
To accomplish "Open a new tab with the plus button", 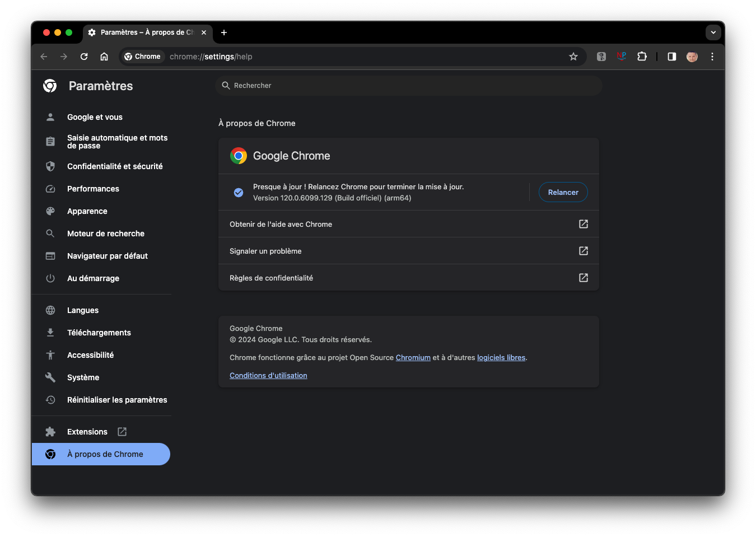I will [224, 32].
